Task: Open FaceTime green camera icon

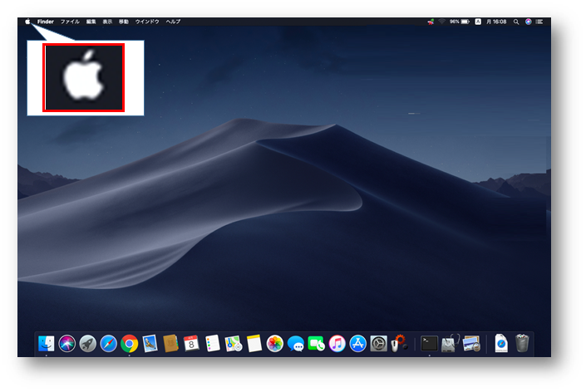Action: [x=316, y=344]
